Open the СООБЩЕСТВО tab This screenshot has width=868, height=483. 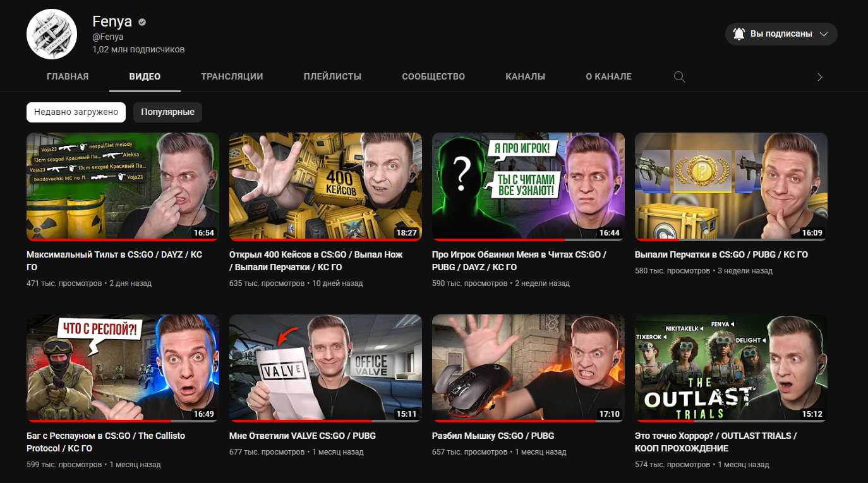tap(433, 76)
